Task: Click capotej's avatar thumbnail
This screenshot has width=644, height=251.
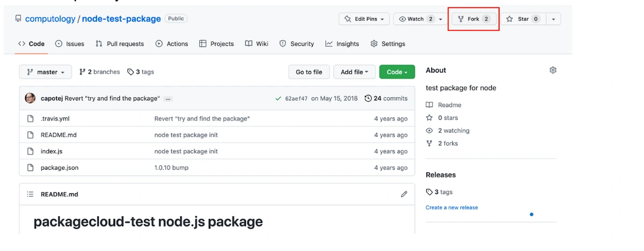Action: [30, 98]
